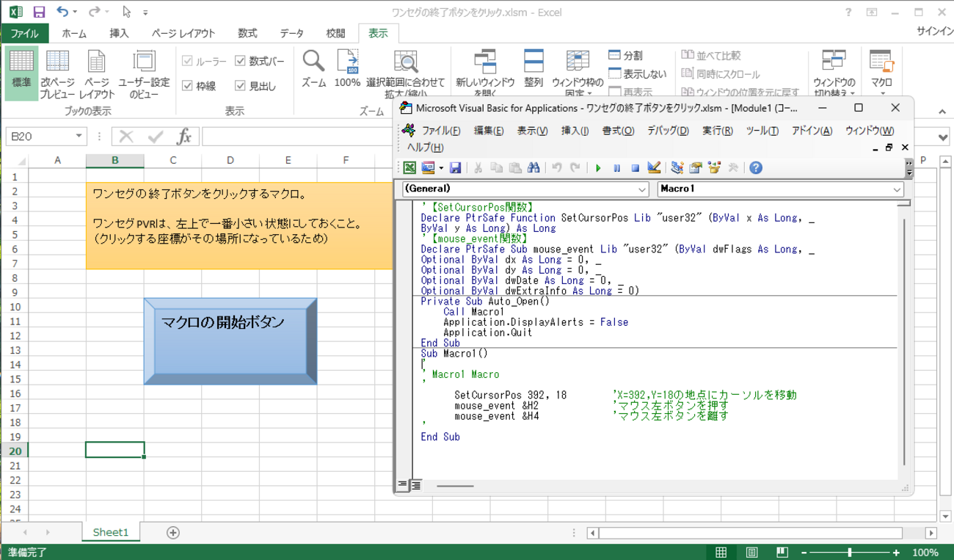Click the Design Mode icon in VBA toolbar
The height and width of the screenshot is (560, 954).
click(x=654, y=168)
